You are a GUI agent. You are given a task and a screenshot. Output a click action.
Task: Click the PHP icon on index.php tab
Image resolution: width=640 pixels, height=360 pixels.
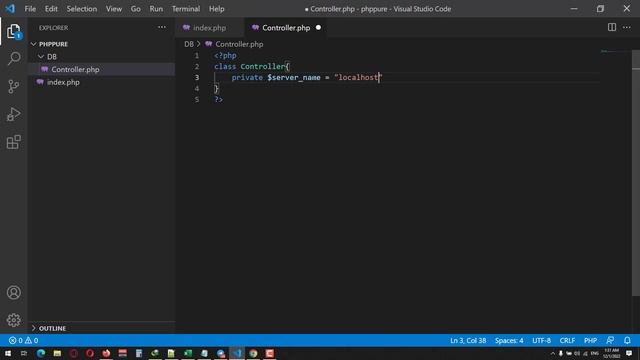(x=187, y=28)
